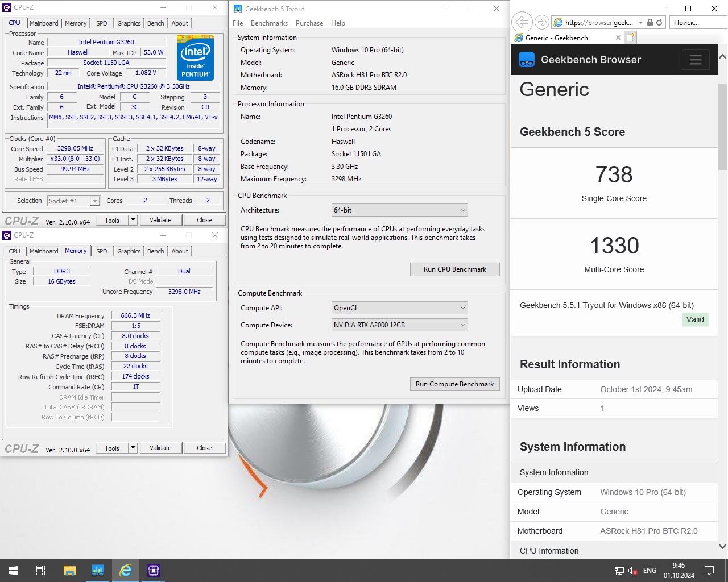Click the Geekbench taskbar icon

(x=97, y=571)
